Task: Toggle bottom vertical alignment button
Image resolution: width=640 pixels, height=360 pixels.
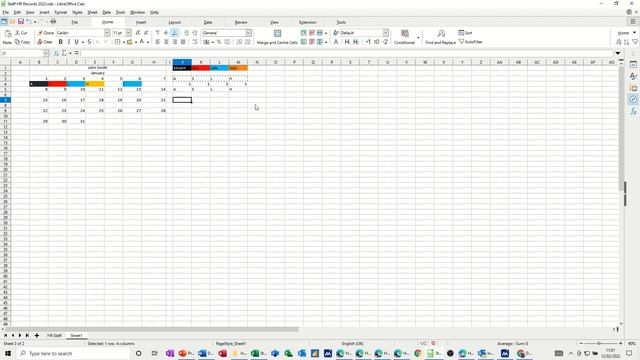Action: (x=175, y=33)
